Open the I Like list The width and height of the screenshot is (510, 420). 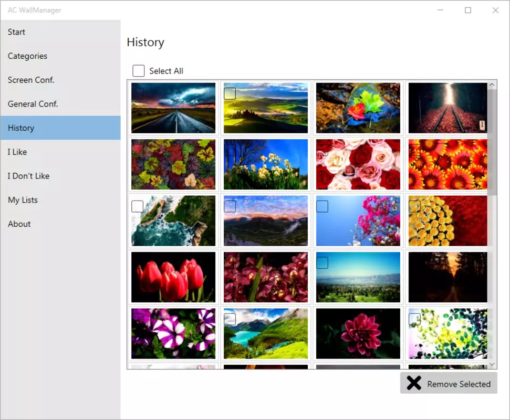coord(60,152)
